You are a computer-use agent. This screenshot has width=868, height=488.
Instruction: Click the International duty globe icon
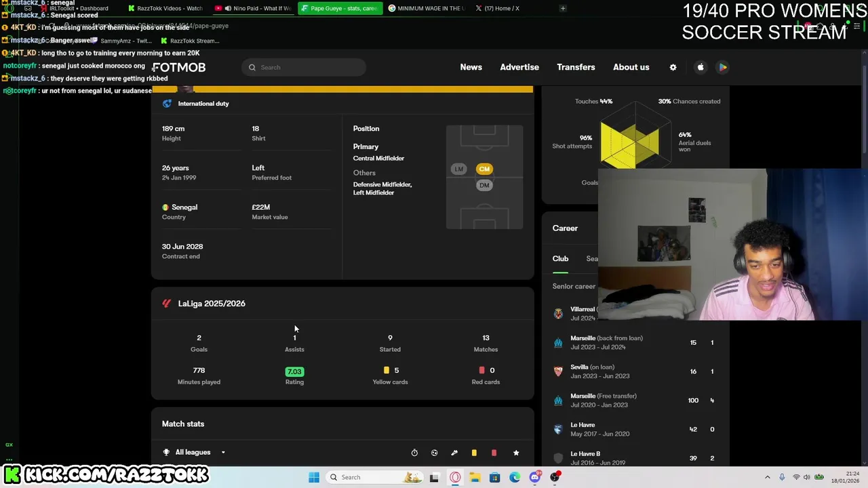(167, 104)
